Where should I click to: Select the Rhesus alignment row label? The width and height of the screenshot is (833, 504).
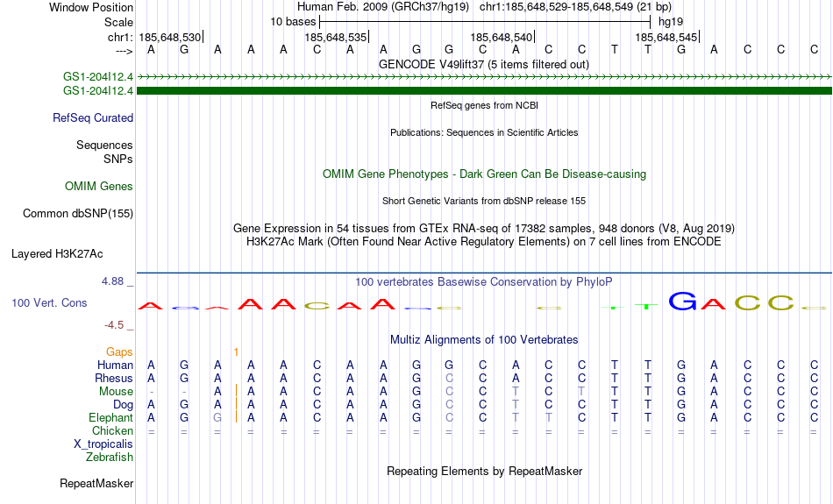[x=114, y=379]
